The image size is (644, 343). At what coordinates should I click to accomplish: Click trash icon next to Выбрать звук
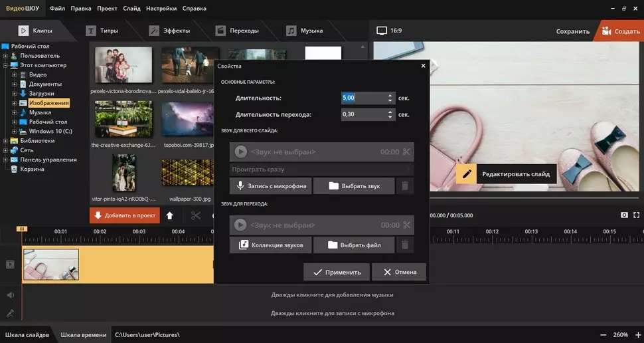tap(405, 186)
